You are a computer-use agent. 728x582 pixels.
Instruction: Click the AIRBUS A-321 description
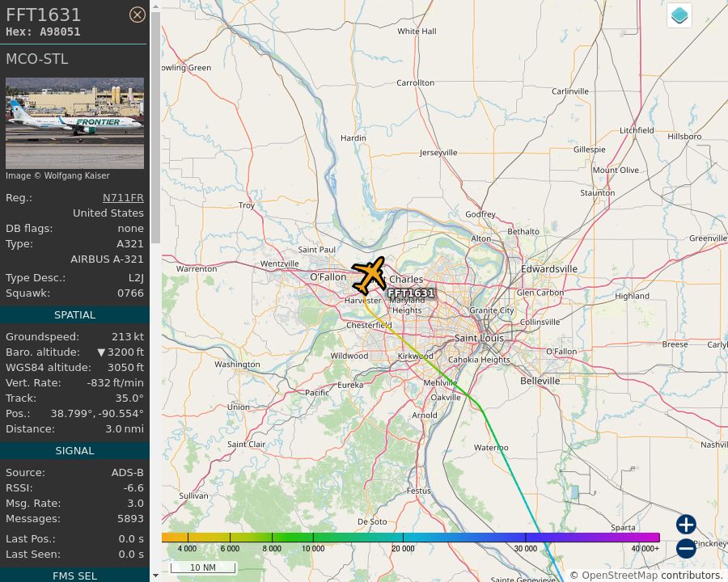coord(108,259)
